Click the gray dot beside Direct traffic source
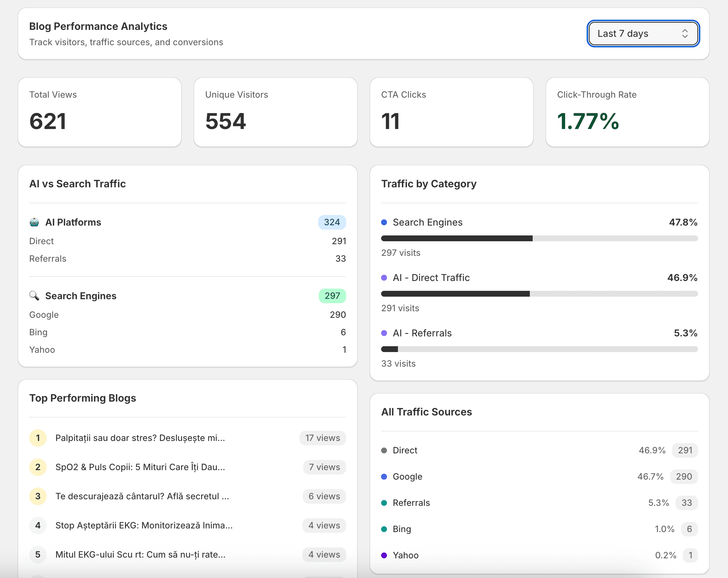The image size is (728, 578). coord(384,450)
